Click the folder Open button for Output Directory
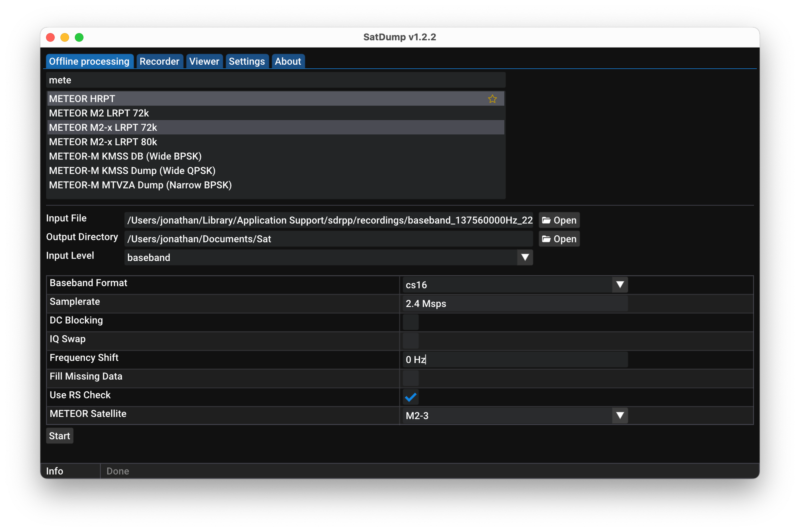 click(559, 239)
